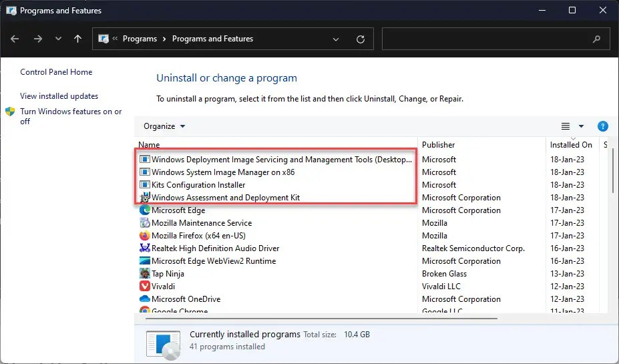Click the Tap Ninja program icon
Image resolution: width=619 pixels, height=364 pixels.
click(x=145, y=274)
